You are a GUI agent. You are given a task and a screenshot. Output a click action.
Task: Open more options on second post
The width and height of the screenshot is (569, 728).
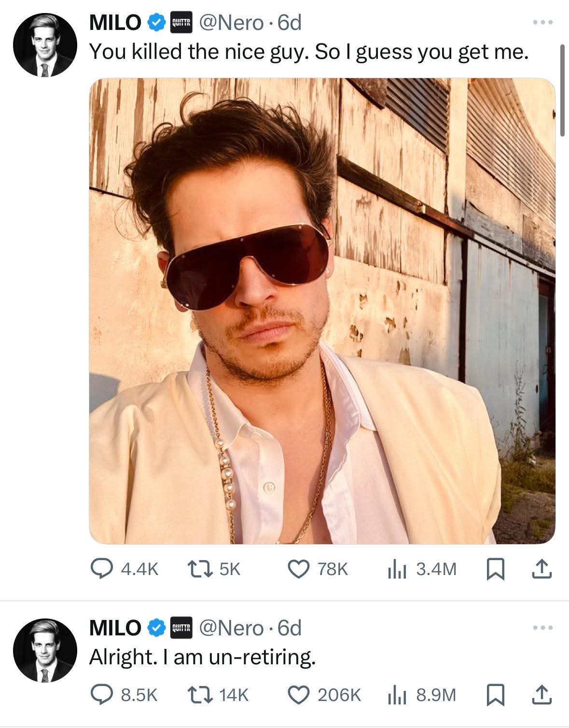click(542, 628)
